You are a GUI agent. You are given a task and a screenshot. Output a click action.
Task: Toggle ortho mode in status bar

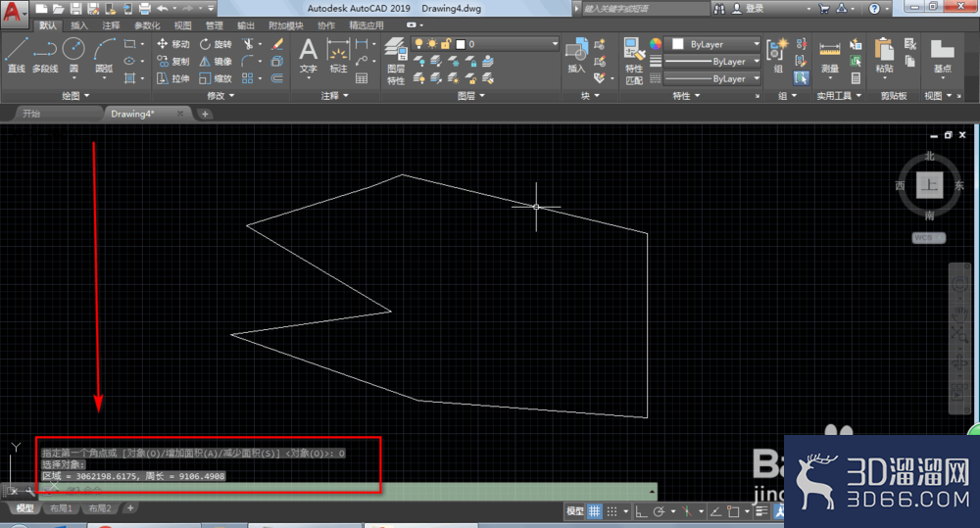click(x=641, y=511)
